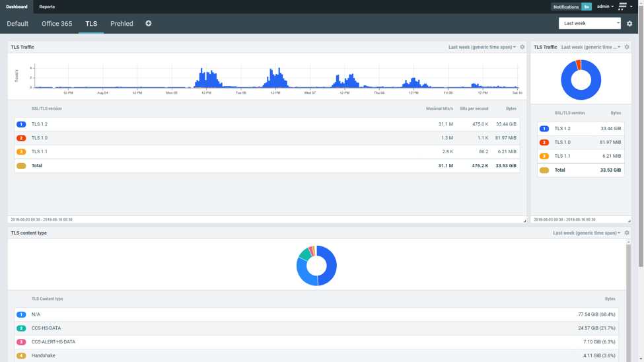Open the Reports menu item
644x362 pixels.
[47, 7]
